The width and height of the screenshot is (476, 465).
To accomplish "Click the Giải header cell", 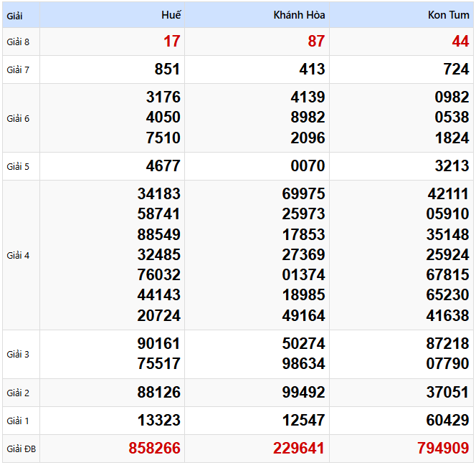I will click(15, 14).
